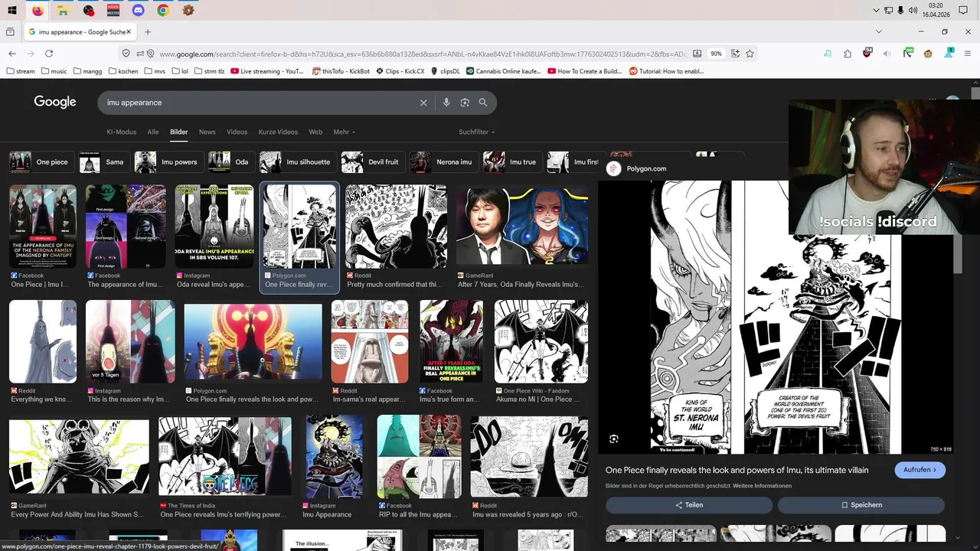Open mangg bookmarks folder
Viewport: 980px width, 551px height.
point(87,71)
